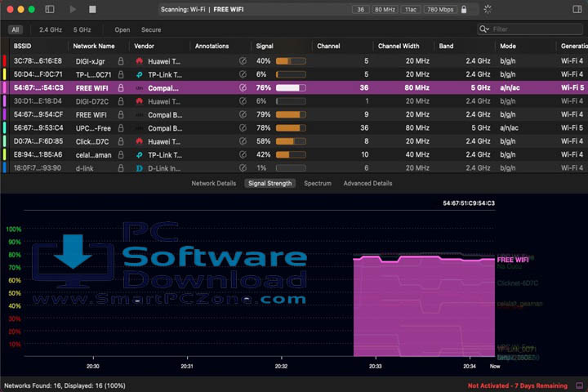Click the blue color swatch for d-link
The height and width of the screenshot is (392, 588).
point(5,167)
